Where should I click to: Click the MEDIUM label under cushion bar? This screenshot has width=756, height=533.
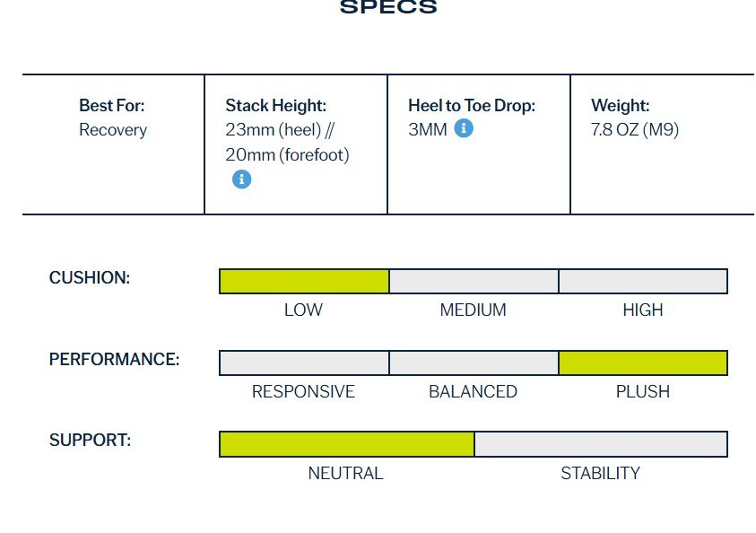click(x=473, y=310)
